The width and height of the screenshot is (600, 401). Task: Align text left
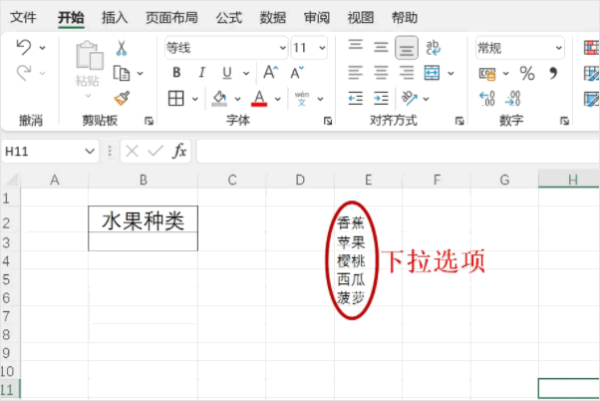click(x=355, y=73)
